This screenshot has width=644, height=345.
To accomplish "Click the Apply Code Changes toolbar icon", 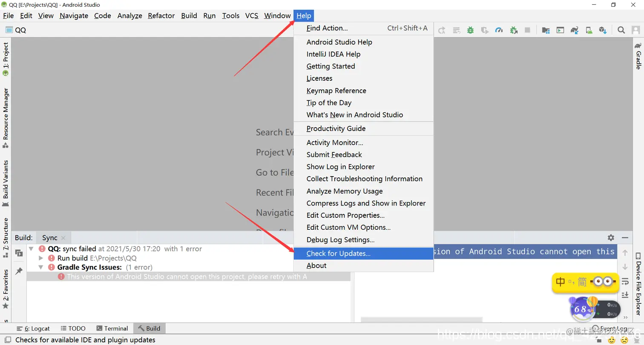I will (456, 30).
